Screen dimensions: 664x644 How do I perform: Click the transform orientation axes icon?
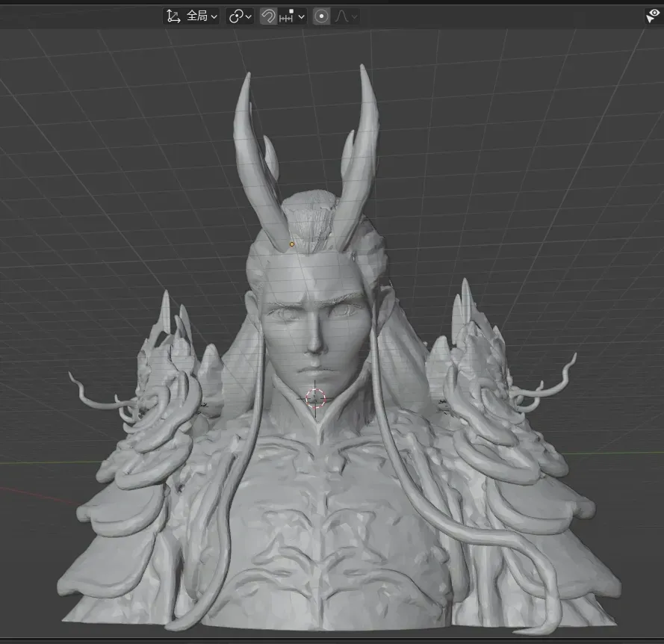point(173,16)
